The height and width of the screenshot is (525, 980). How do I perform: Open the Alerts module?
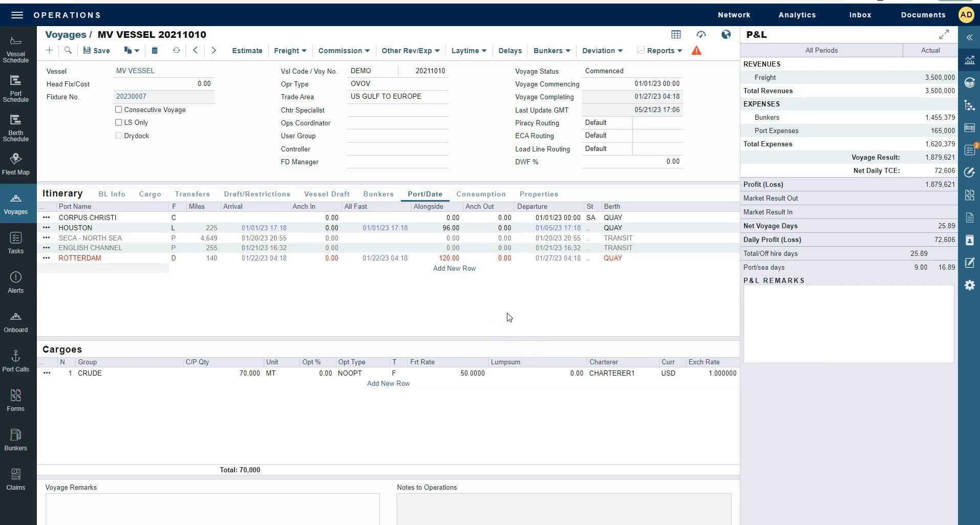pos(16,282)
